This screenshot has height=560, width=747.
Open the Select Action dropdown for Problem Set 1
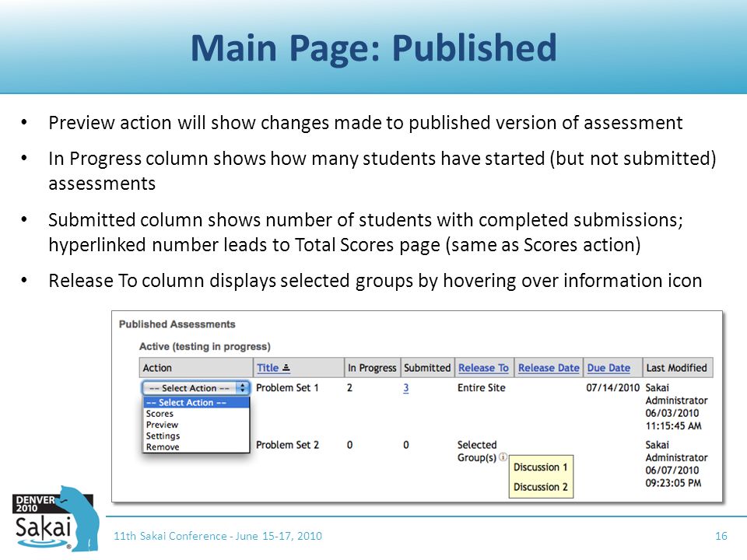click(195, 387)
